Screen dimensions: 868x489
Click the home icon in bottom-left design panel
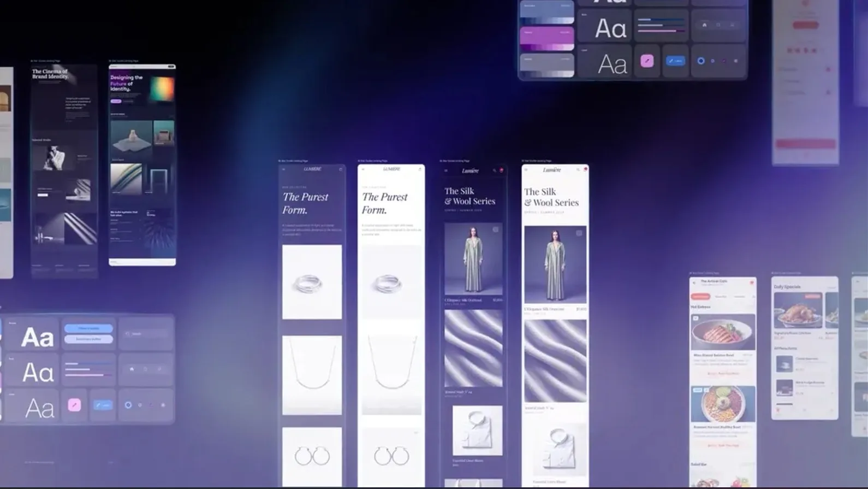click(132, 369)
